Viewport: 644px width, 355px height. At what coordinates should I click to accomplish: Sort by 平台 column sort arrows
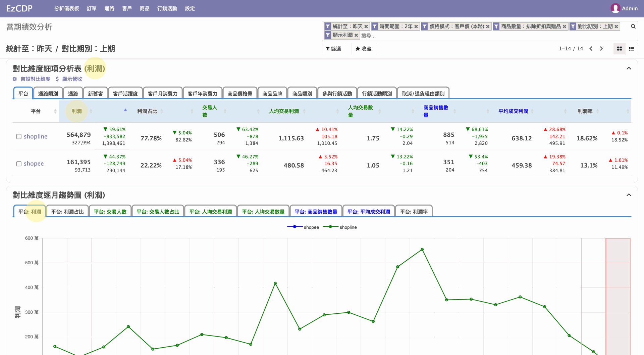[x=55, y=111]
